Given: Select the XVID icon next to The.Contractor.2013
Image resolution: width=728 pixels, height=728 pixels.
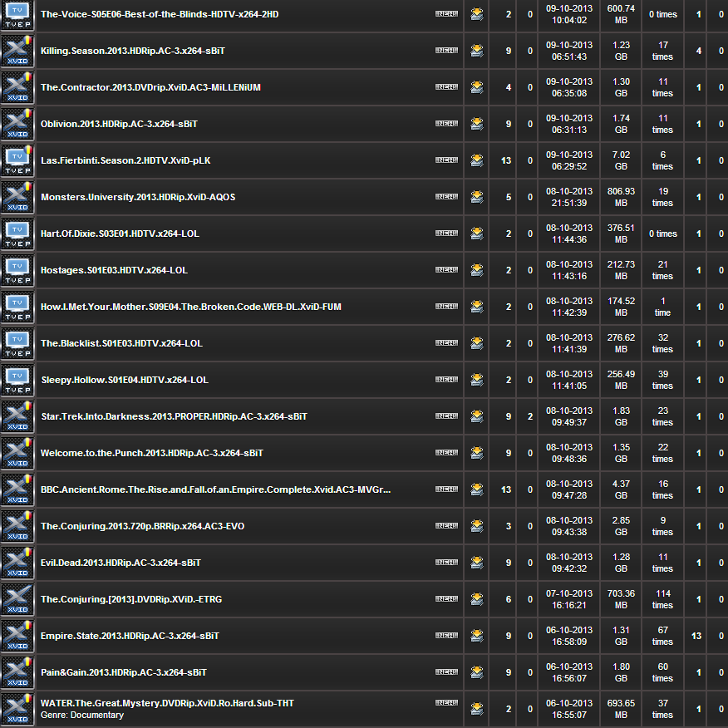Looking at the screenshot, I should tap(17, 88).
